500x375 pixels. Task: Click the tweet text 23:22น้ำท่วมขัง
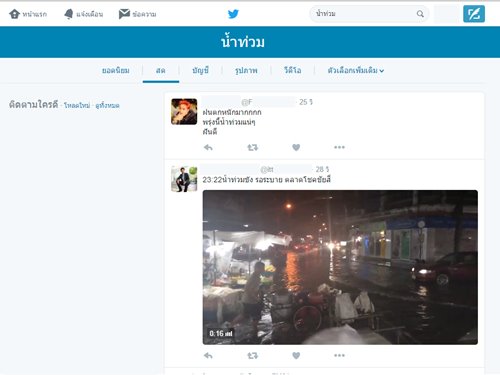pyautogui.click(x=266, y=180)
